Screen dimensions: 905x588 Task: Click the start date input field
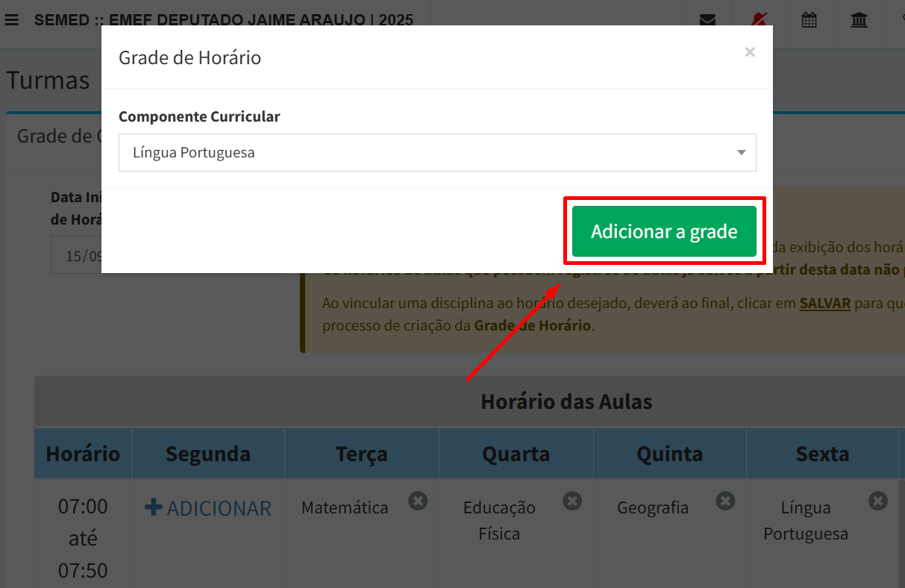point(77,255)
